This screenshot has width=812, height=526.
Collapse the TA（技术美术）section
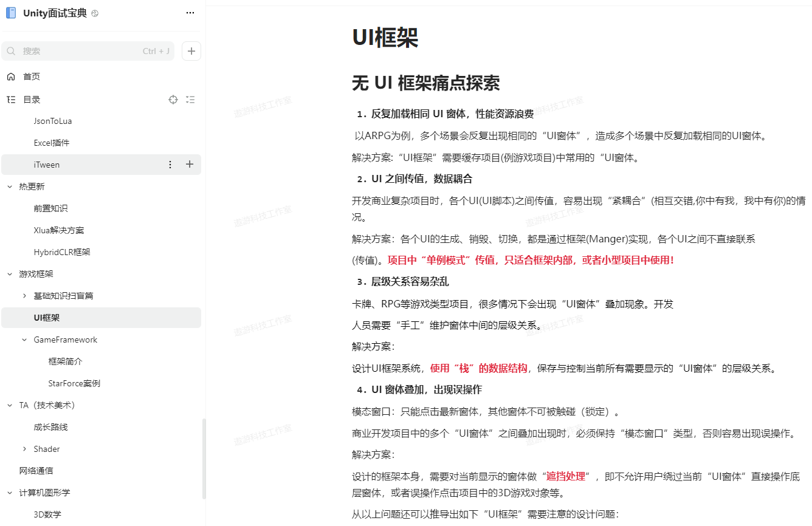tap(10, 405)
